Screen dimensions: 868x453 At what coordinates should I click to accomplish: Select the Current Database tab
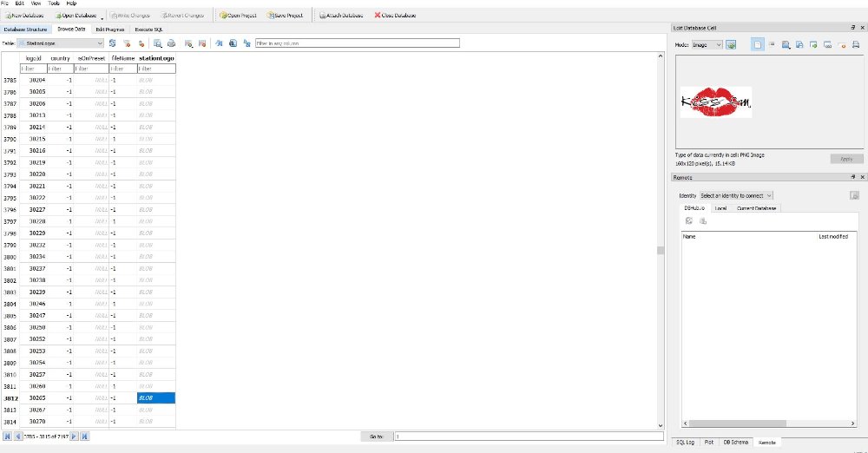(x=756, y=208)
